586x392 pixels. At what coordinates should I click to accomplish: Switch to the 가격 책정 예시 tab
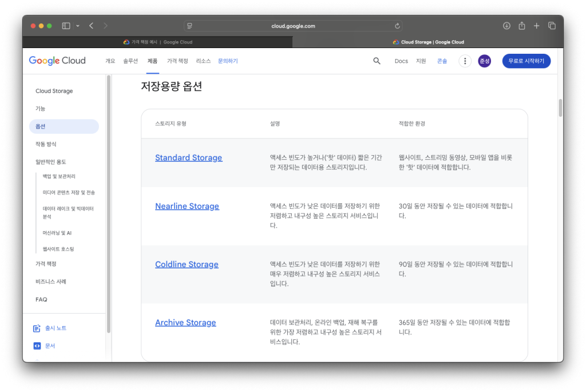tap(158, 42)
